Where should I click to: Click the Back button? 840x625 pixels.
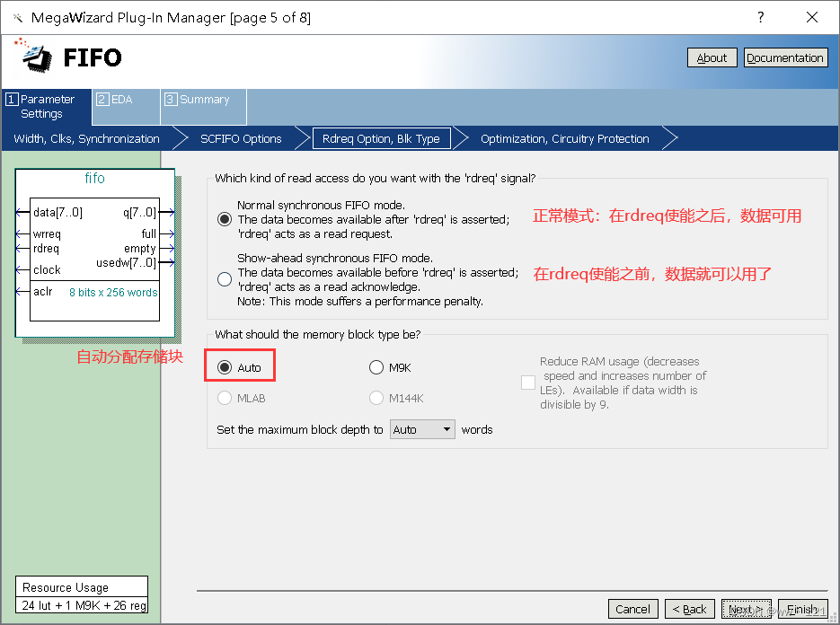coord(689,608)
